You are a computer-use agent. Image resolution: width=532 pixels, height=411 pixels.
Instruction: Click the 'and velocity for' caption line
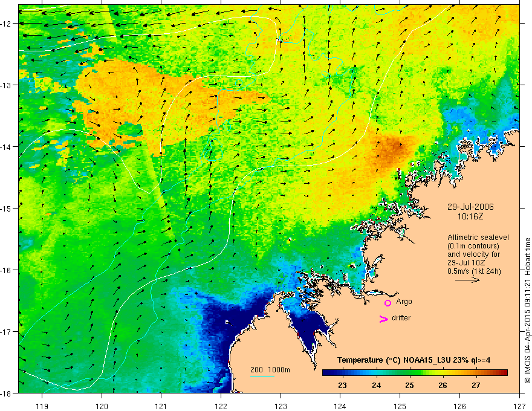(473, 254)
